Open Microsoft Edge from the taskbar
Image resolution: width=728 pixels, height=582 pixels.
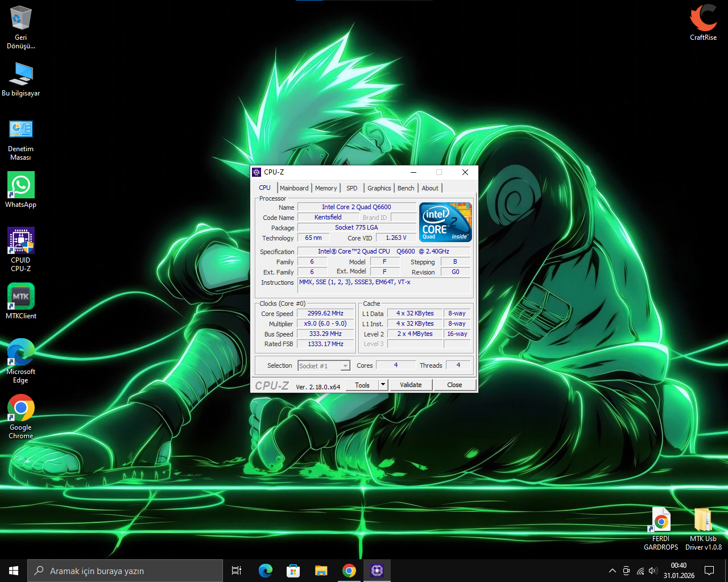[x=266, y=571]
